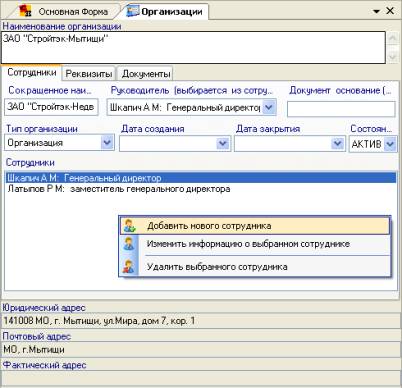Click the Почтовый адрес field МО, г.Мытищи
Image resolution: width=402 pixels, height=388 pixels.
point(201,350)
